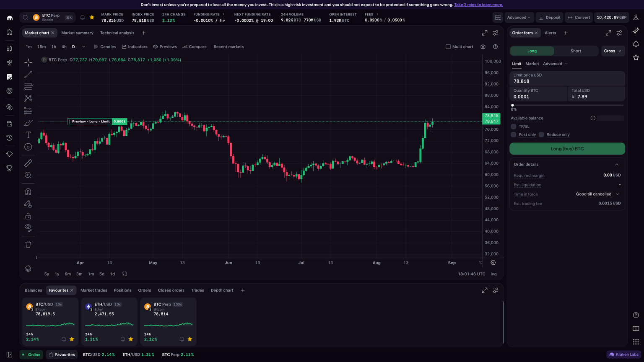Toggle BTC Perp favourite star in header

92,18
